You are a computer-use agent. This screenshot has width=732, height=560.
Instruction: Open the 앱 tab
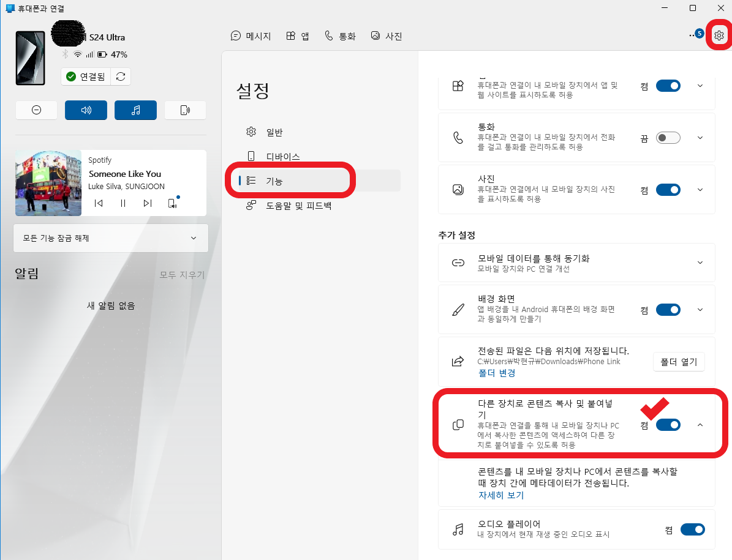pos(297,36)
